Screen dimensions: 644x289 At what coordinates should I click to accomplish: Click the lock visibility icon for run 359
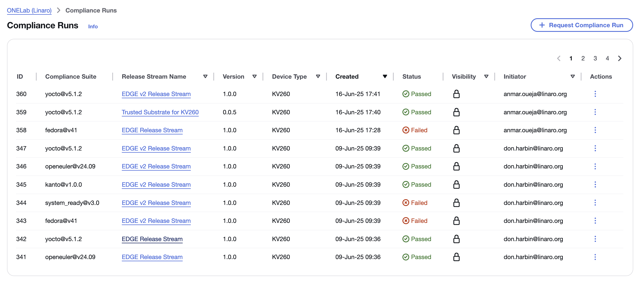pyautogui.click(x=457, y=112)
